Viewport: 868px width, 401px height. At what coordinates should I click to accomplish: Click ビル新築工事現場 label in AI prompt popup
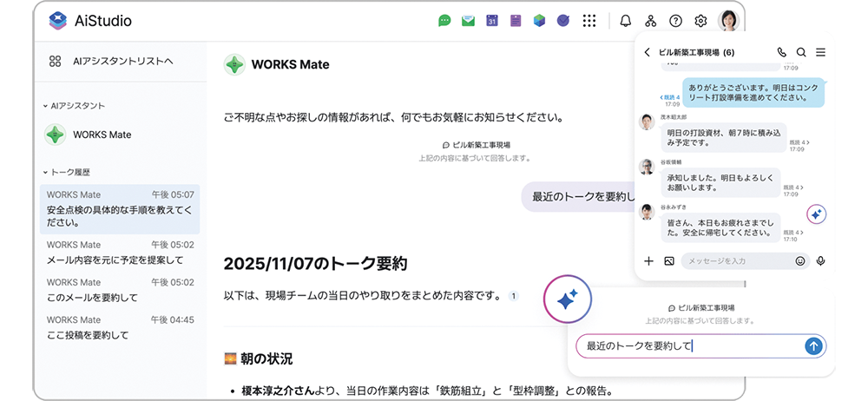[x=701, y=308]
